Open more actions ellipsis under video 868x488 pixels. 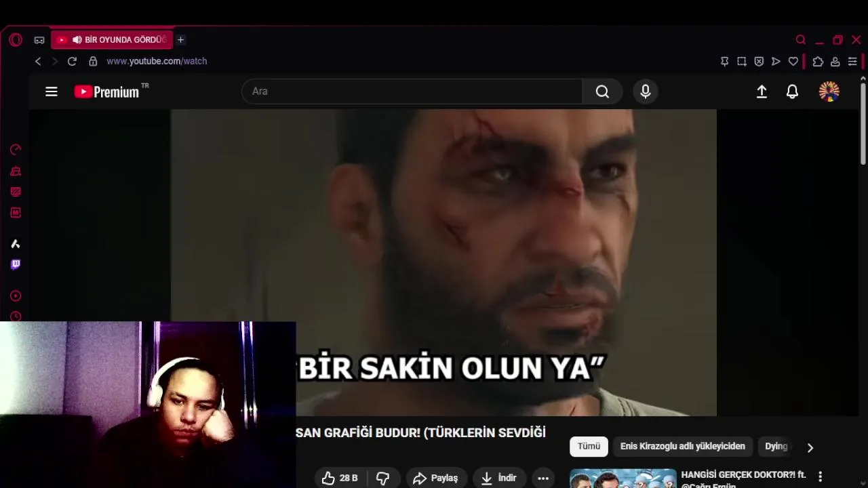pyautogui.click(x=543, y=479)
